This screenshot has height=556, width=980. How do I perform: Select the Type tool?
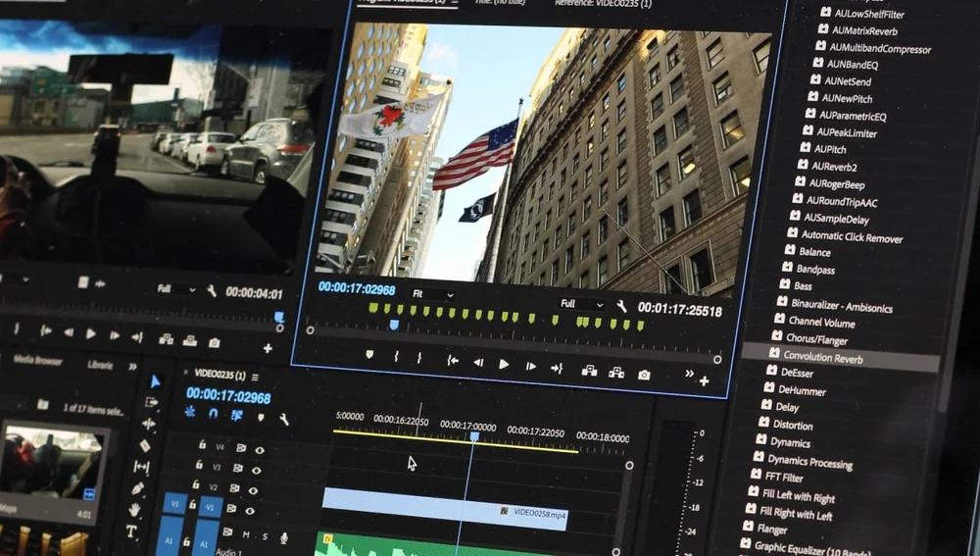pos(131,531)
